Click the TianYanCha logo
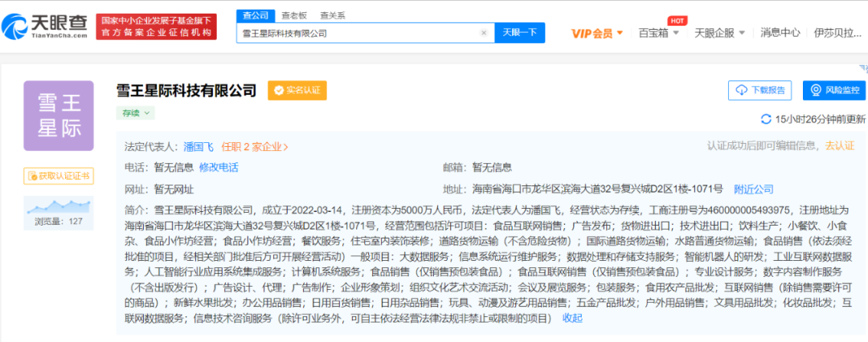Image resolution: width=868 pixels, height=342 pixels. (x=44, y=26)
